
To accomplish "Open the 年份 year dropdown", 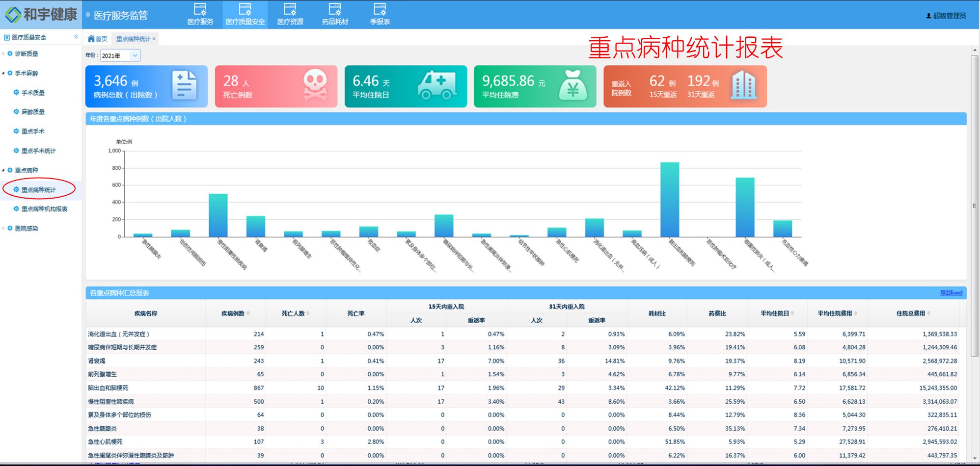I will (135, 55).
